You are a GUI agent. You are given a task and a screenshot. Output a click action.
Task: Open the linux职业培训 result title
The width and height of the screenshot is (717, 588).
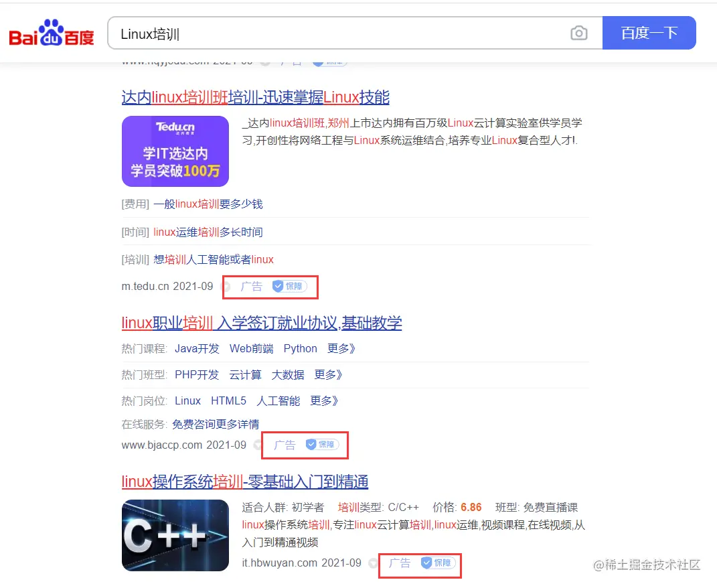click(262, 323)
